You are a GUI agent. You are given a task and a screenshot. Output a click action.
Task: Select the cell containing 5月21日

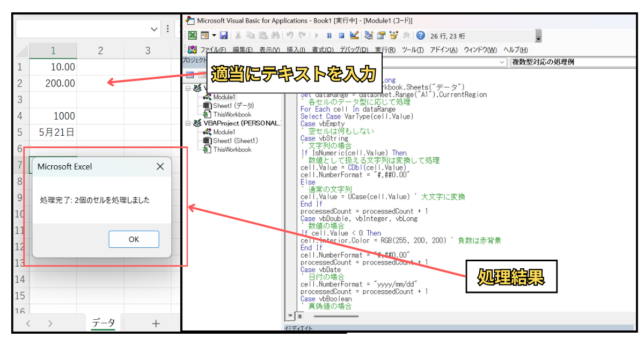(53, 132)
